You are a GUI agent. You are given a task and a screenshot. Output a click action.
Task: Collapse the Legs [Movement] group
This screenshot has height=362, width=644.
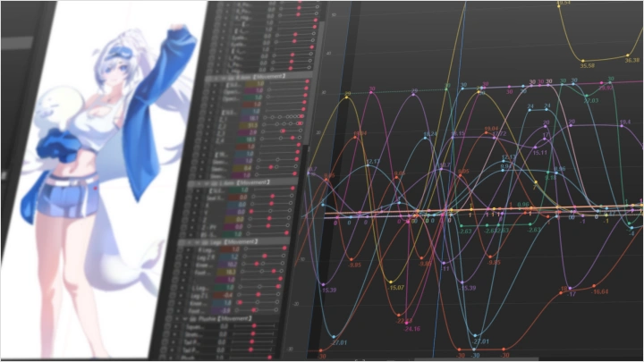[x=197, y=242]
